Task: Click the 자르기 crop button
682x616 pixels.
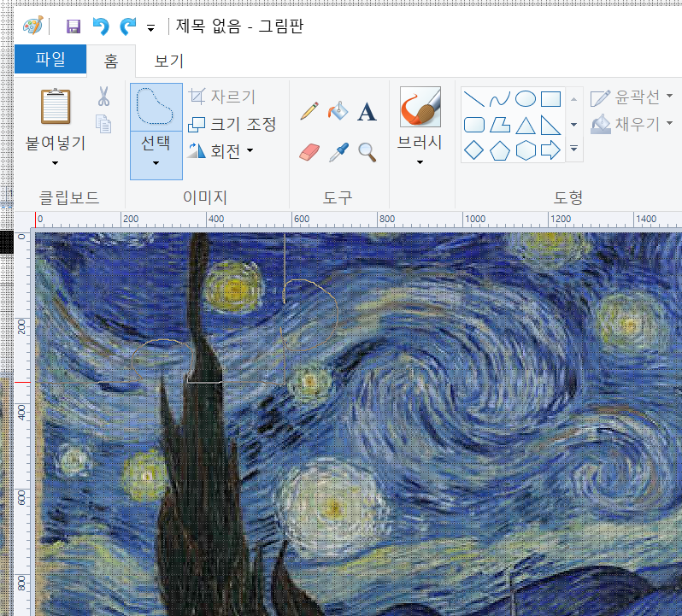Action: (x=222, y=97)
